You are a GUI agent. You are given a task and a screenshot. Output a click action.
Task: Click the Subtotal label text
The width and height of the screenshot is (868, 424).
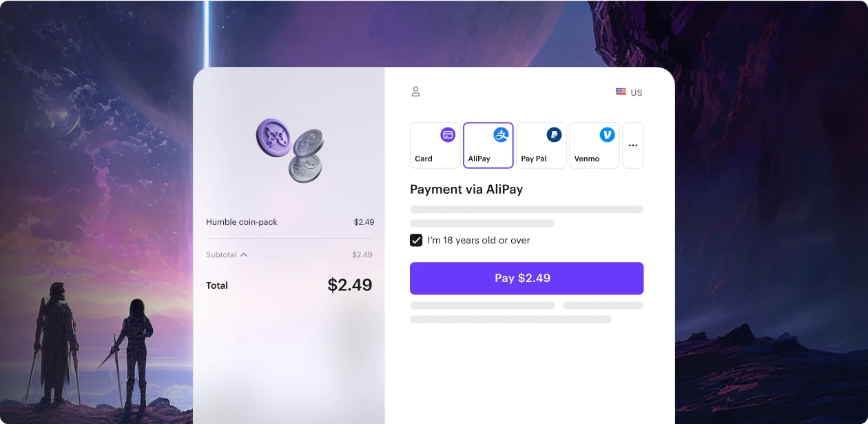(x=221, y=255)
